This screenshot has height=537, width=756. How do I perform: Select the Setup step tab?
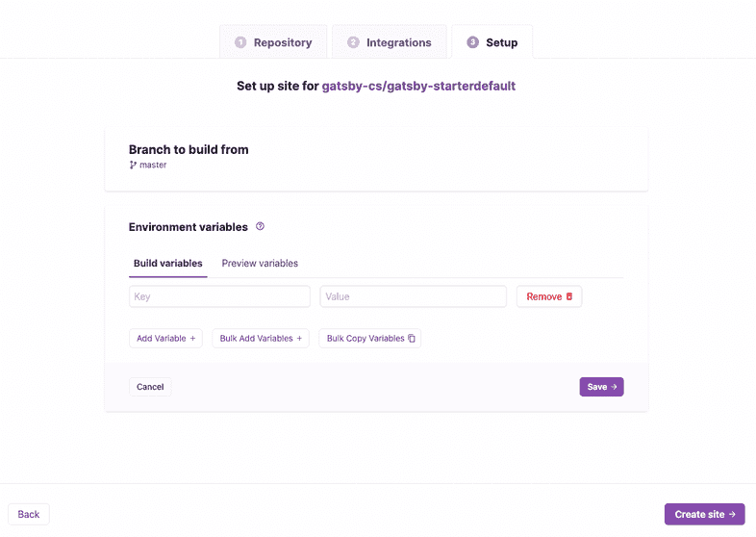pos(492,42)
